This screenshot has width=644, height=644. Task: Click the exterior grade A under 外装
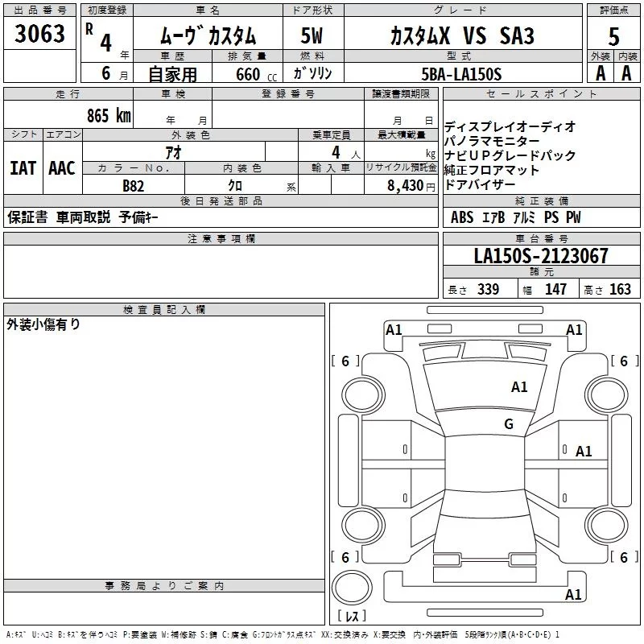(x=601, y=73)
